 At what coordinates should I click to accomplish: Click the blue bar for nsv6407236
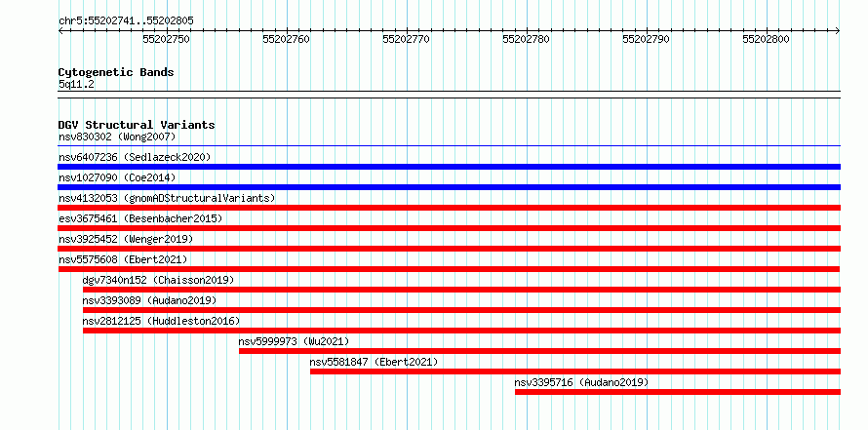click(x=449, y=167)
